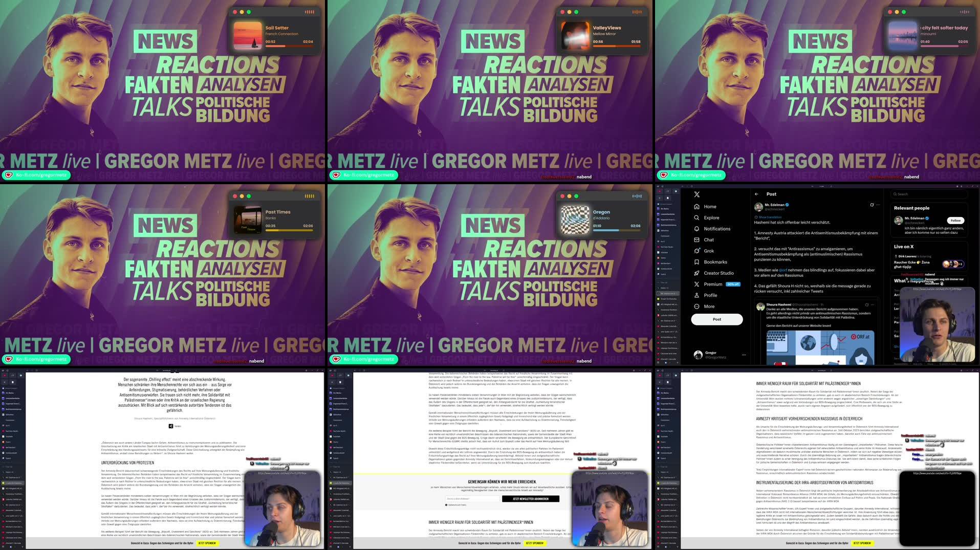
Task: Seek within the Oregon track progress bar
Action: 616,230
